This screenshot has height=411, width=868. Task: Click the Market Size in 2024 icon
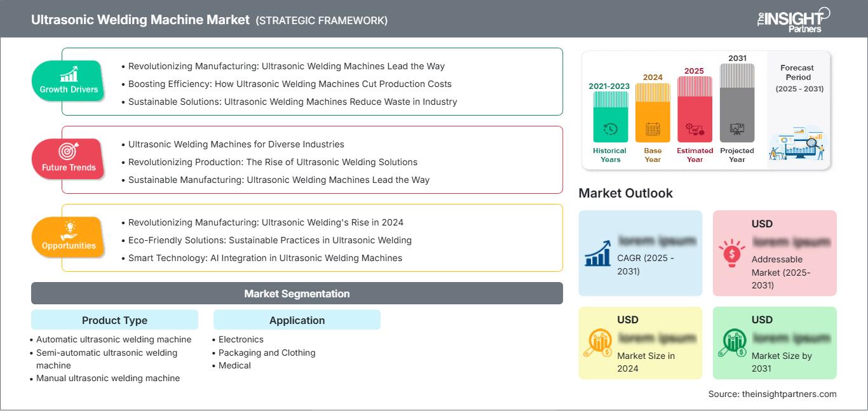tap(598, 343)
